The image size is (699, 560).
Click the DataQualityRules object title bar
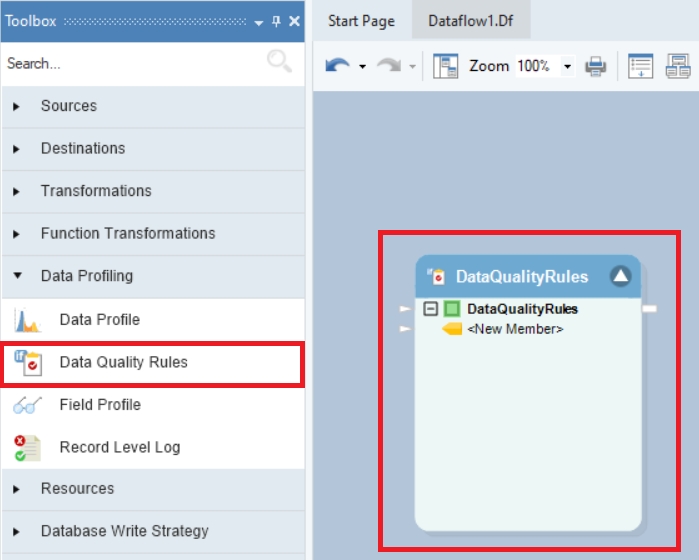click(x=528, y=276)
